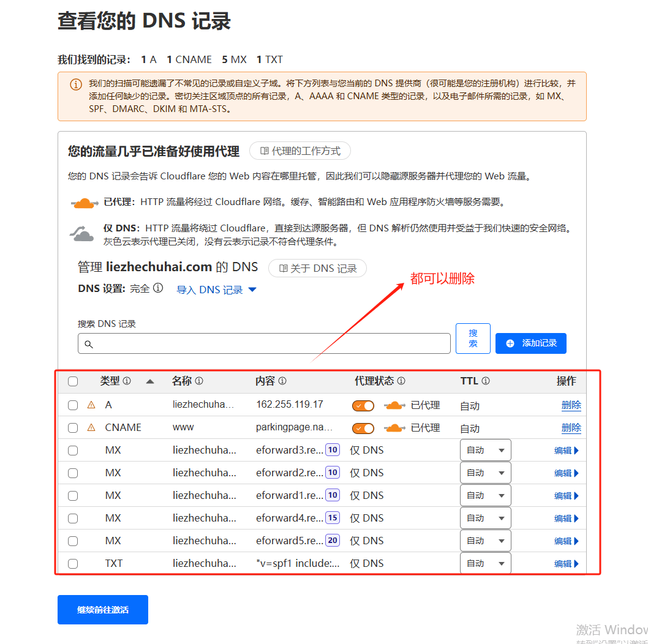Click 继续前往激活 button
The image size is (648, 644).
tap(103, 610)
